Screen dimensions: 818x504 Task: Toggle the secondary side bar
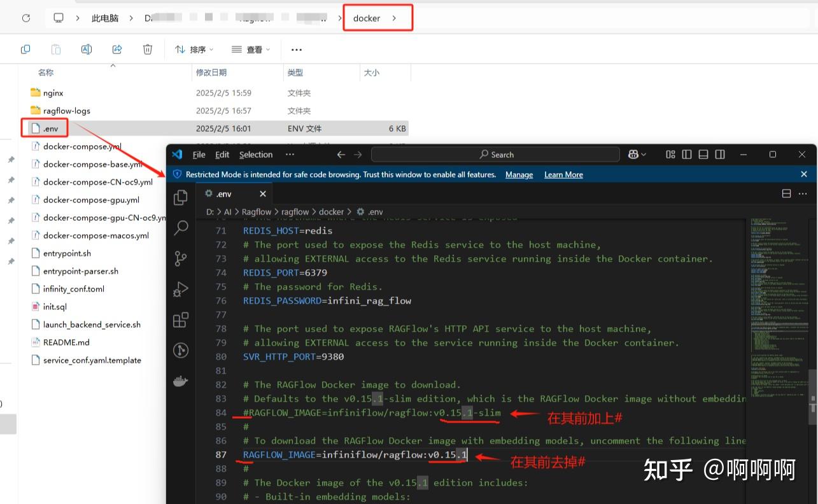point(720,155)
